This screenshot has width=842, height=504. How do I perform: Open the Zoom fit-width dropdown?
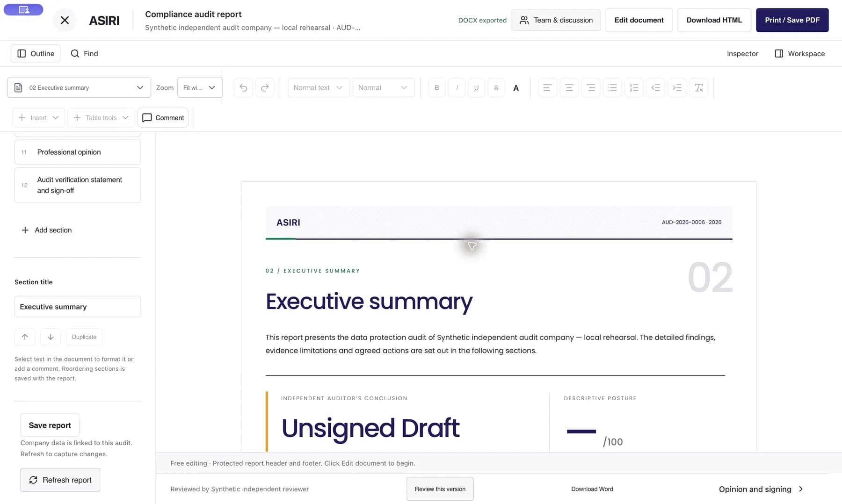point(200,87)
